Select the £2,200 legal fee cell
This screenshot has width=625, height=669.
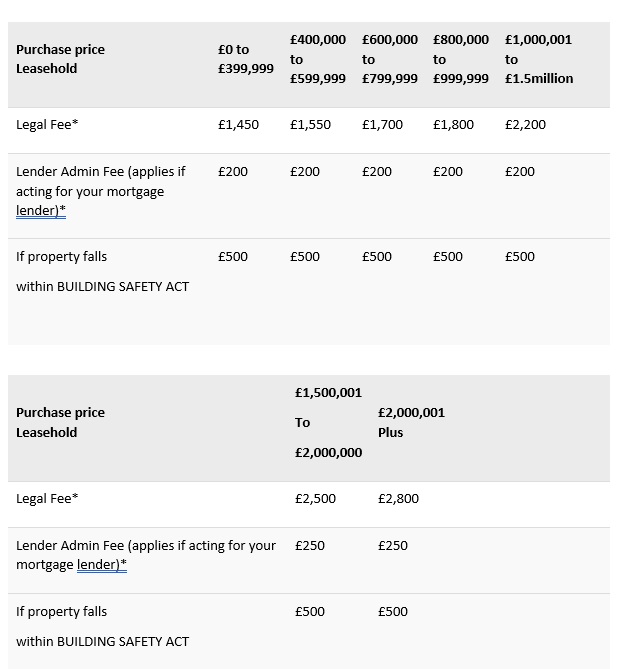525,125
